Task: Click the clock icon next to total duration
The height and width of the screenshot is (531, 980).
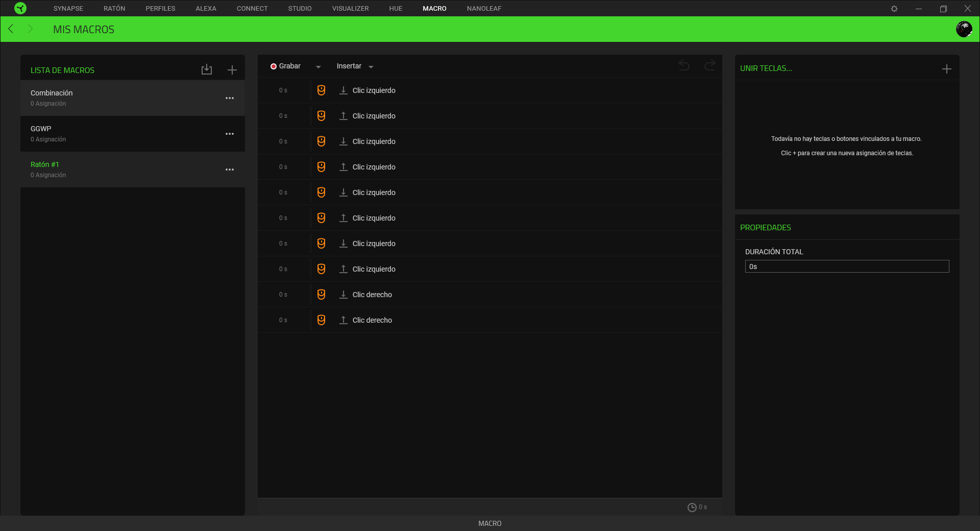Action: [692, 507]
